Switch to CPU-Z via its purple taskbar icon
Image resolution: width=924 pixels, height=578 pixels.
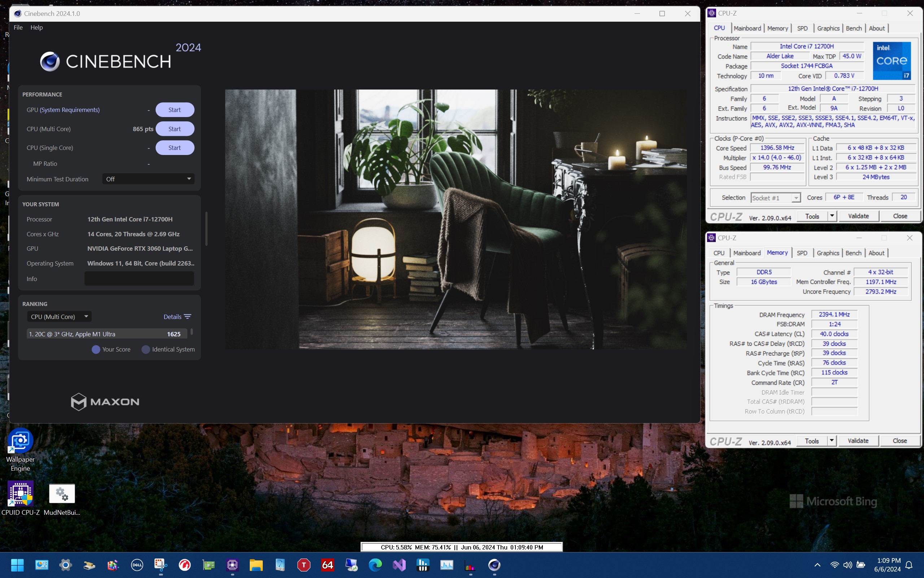[232, 565]
